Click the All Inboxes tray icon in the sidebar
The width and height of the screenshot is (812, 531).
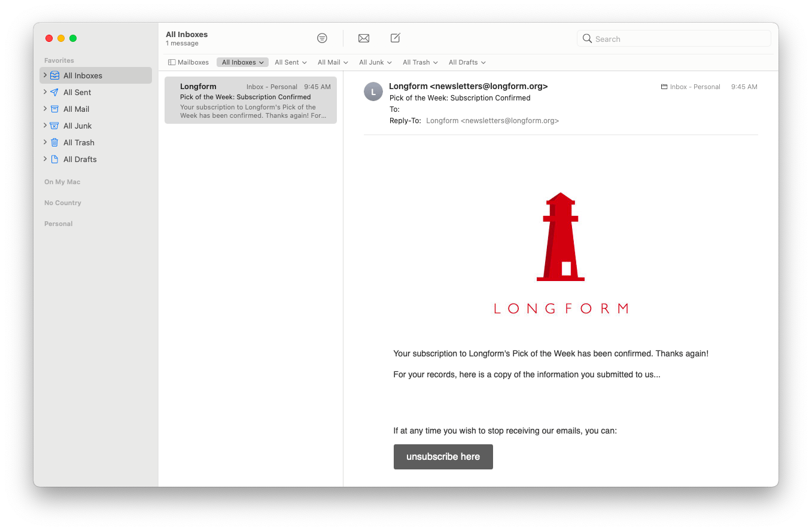54,75
